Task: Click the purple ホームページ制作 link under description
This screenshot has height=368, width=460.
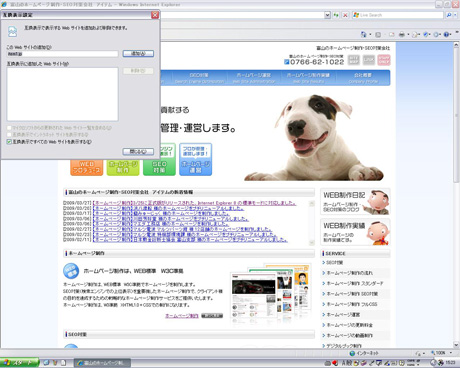Action: (x=182, y=315)
